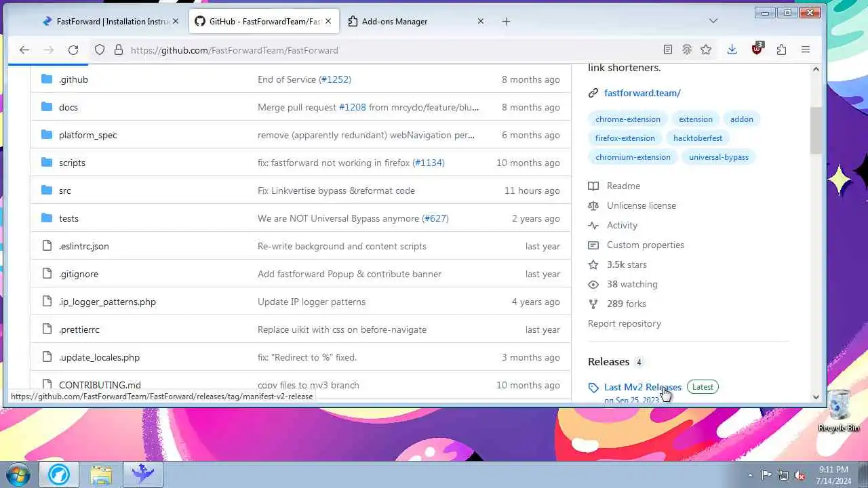Viewport: 868px width, 488px height.
Task: Open the .prettierrc file
Action: tap(79, 329)
